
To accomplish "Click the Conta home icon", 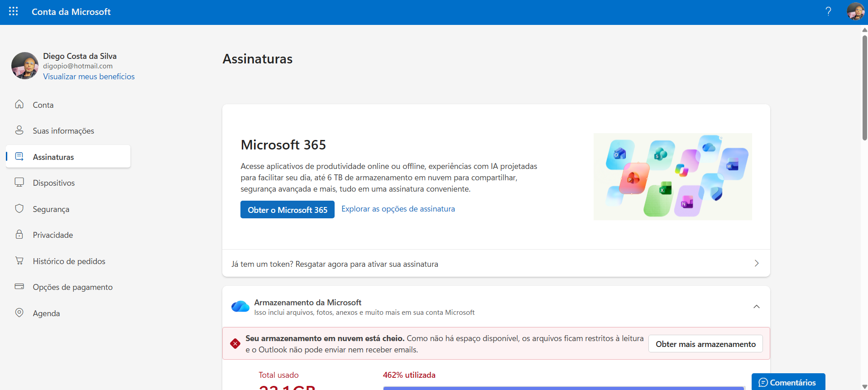I will pos(19,104).
